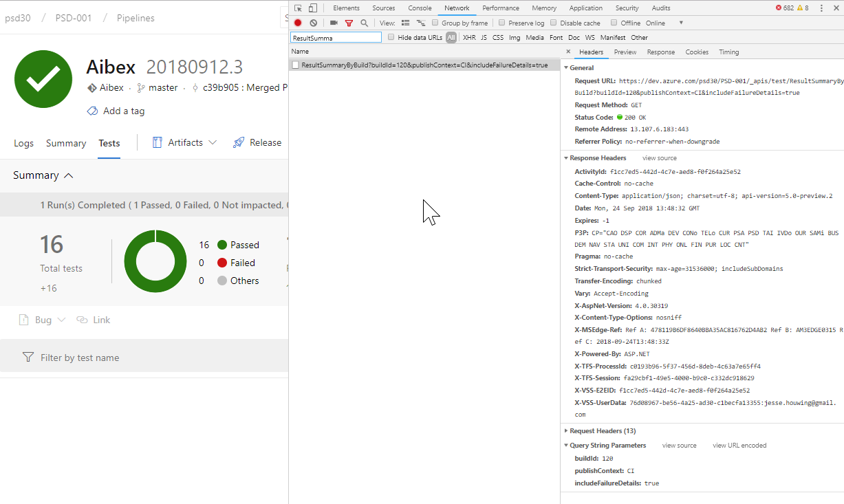The height and width of the screenshot is (504, 844).
Task: Click the green Passed legend dot
Action: [222, 245]
